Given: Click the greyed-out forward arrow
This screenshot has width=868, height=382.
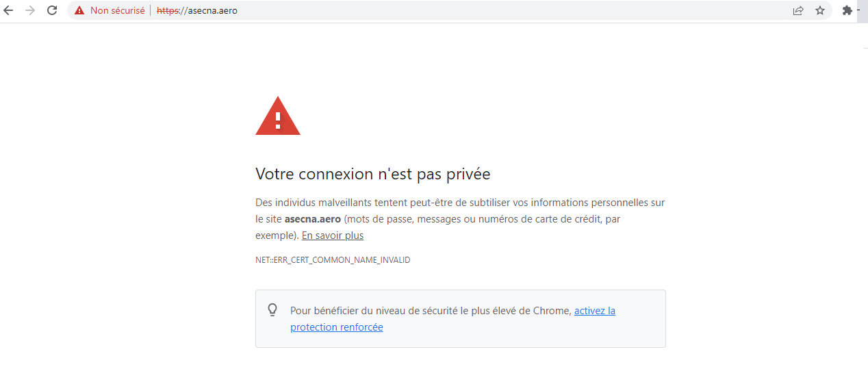Looking at the screenshot, I should point(29,10).
